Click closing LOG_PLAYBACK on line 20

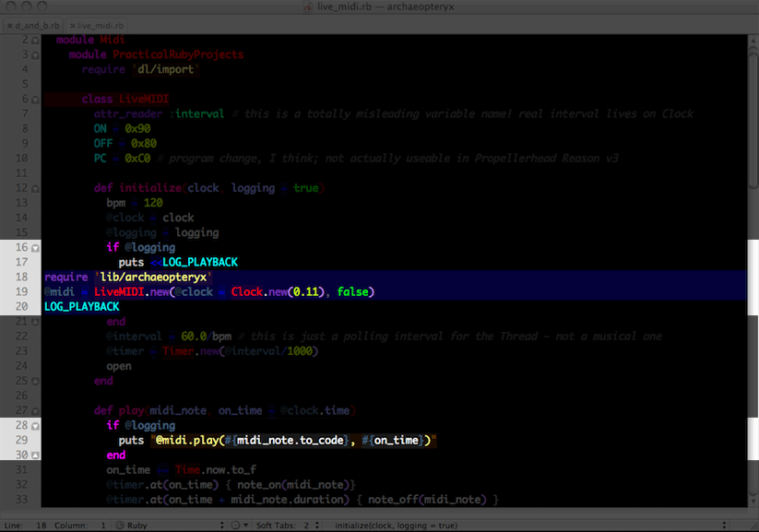click(x=82, y=307)
